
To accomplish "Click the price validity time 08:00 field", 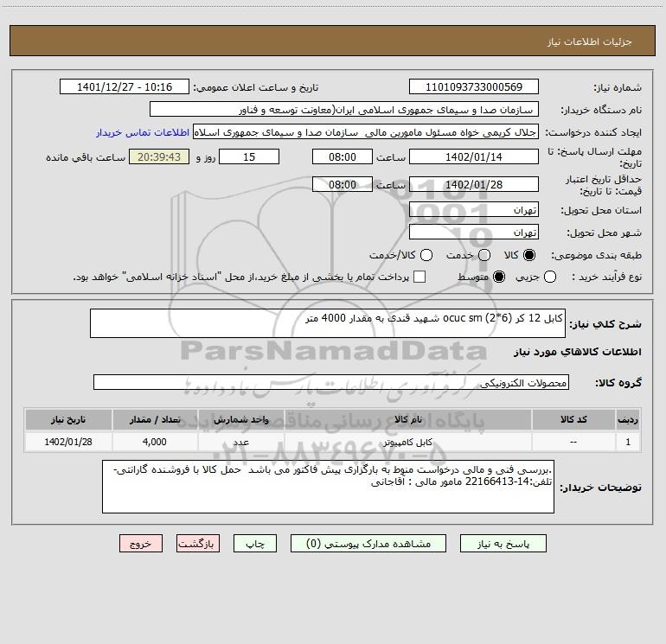I will (343, 184).
